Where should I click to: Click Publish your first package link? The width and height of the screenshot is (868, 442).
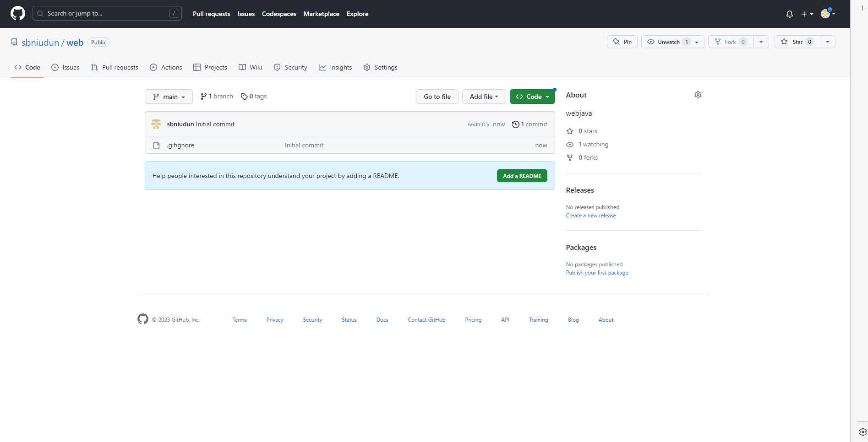597,273
